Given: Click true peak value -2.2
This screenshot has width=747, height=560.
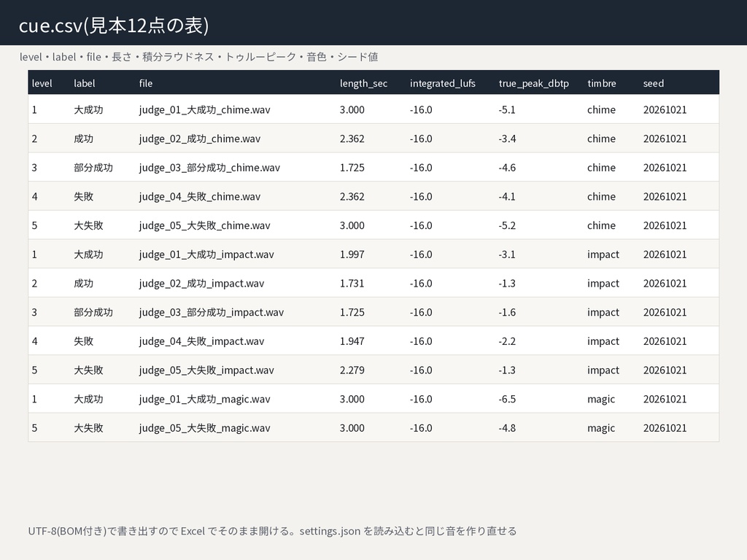Looking at the screenshot, I should tap(507, 341).
